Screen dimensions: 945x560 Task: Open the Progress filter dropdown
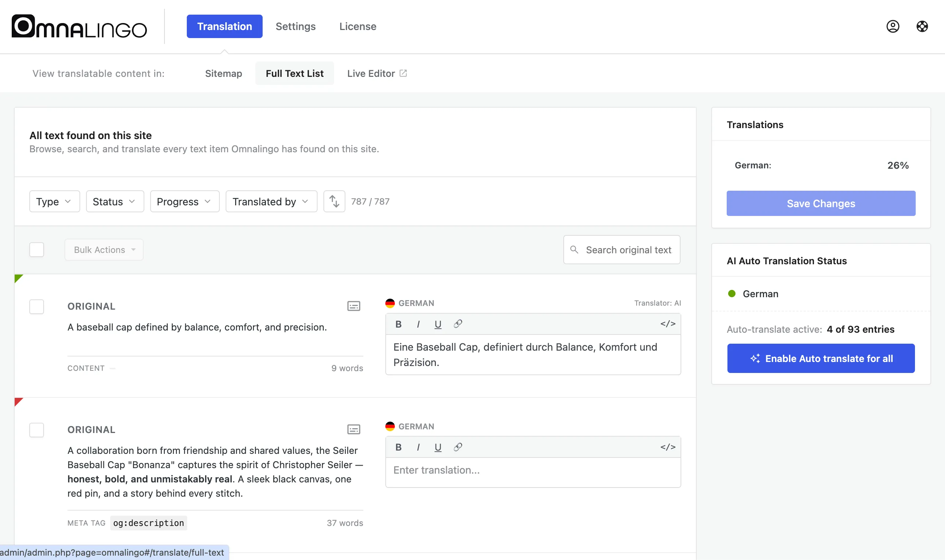(185, 202)
